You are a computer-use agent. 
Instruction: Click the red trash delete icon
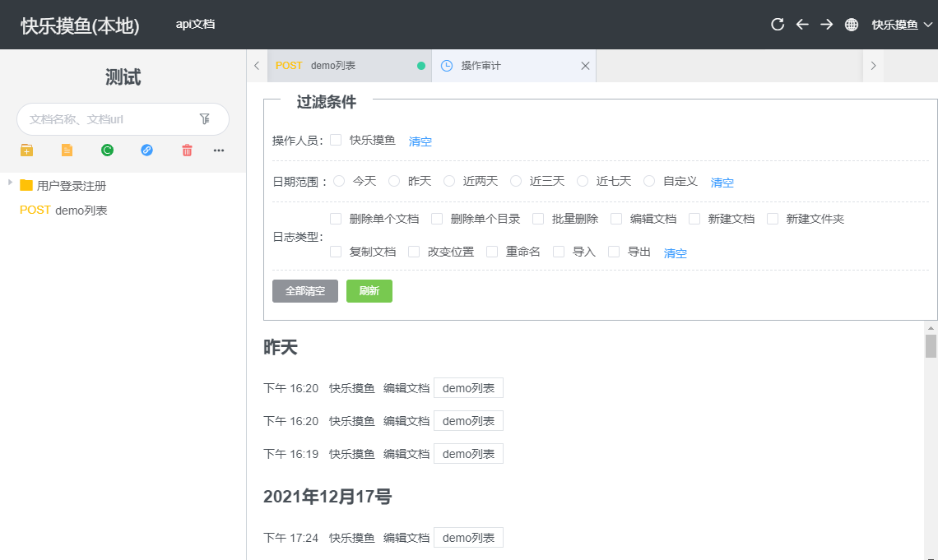pyautogui.click(x=187, y=150)
